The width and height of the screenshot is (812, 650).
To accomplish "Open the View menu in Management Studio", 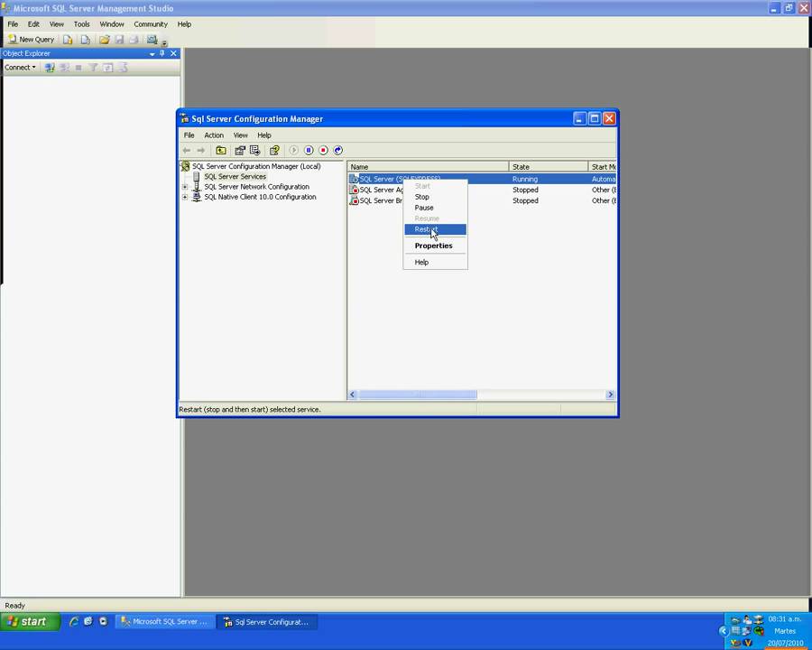I will 57,24.
